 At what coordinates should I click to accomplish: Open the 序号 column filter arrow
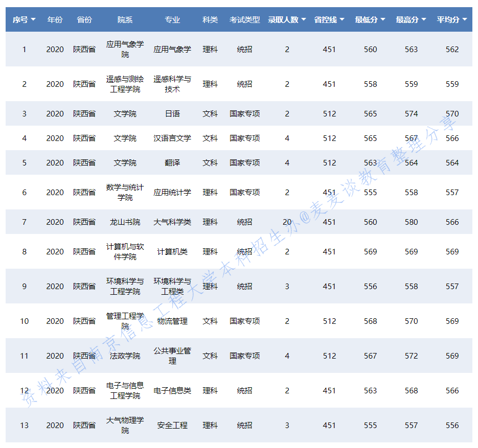tap(34, 19)
